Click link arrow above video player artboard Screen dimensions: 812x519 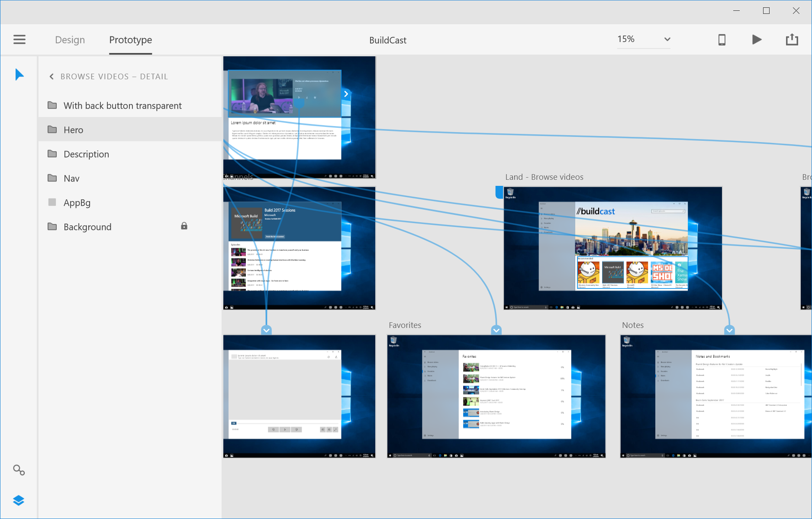pyautogui.click(x=267, y=330)
